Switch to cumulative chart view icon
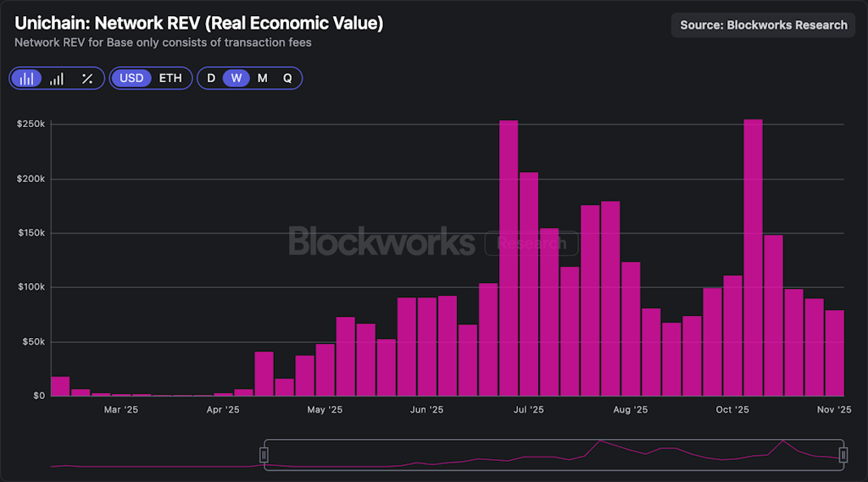Viewport: 868px width, 482px height. coord(57,79)
